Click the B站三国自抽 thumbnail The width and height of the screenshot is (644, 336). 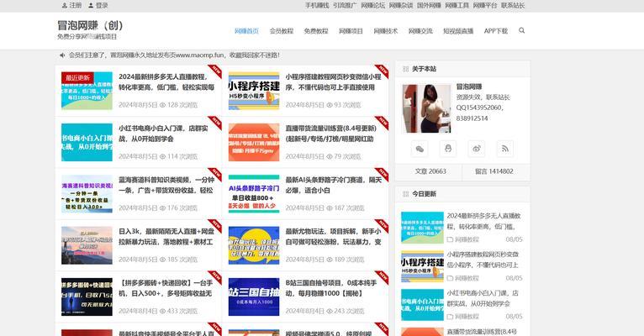[254, 297]
